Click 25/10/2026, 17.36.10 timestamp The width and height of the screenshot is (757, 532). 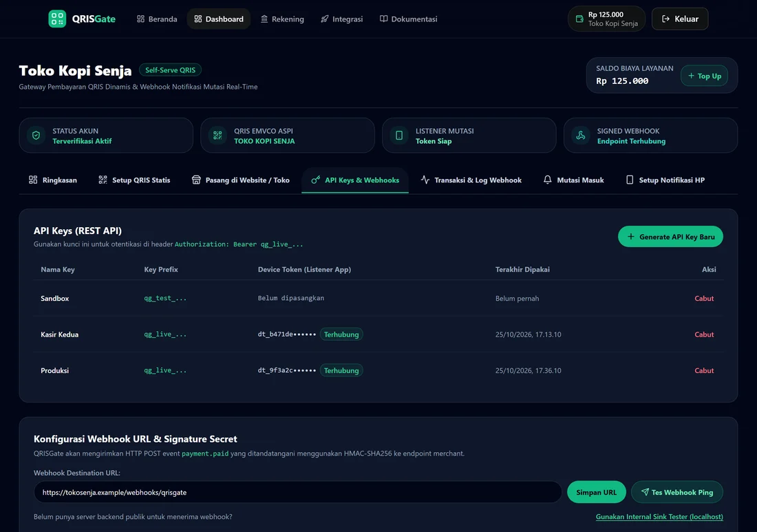[528, 371]
